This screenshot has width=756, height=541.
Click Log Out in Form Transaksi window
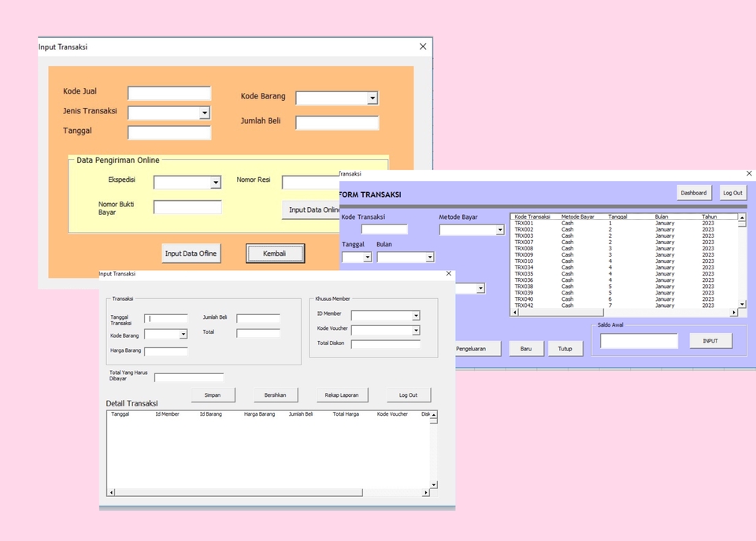(733, 193)
